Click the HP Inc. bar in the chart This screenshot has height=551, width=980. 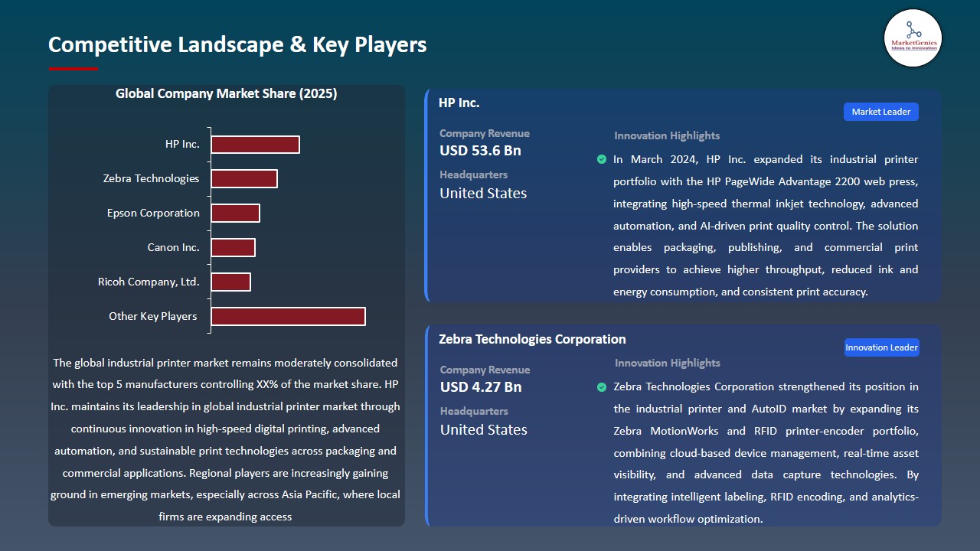[255, 144]
